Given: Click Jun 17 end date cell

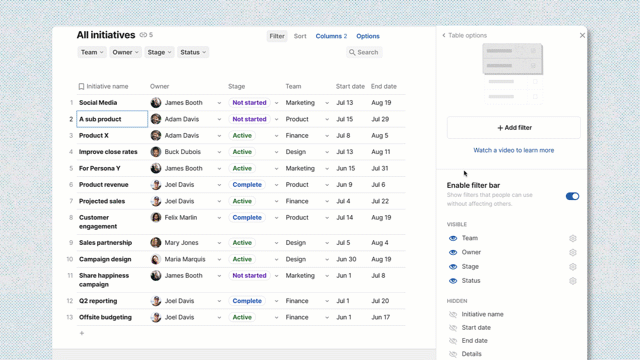Looking at the screenshot, I should coord(380,317).
